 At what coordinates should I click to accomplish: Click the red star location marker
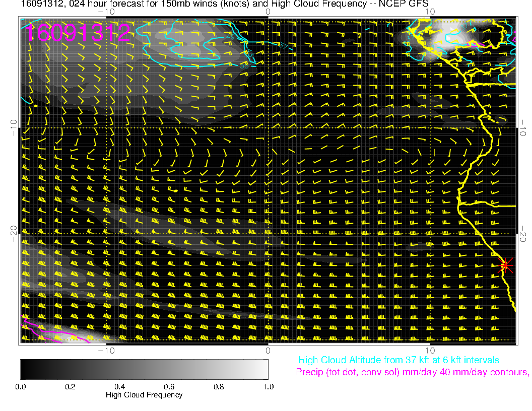(505, 265)
